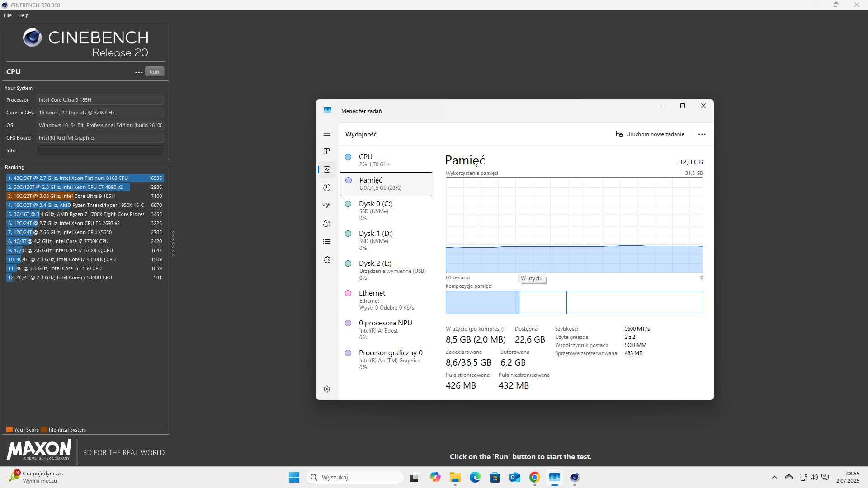
Task: Open the volume speaker tray icon
Action: coord(814,477)
